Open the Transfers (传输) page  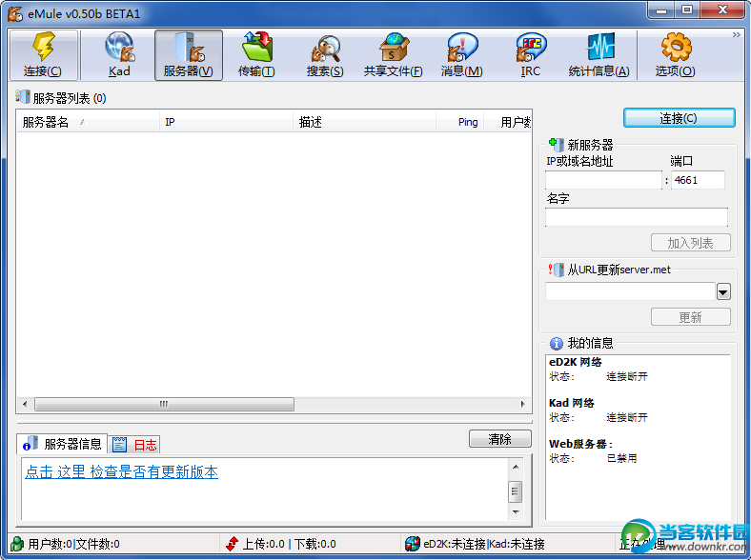(256, 54)
